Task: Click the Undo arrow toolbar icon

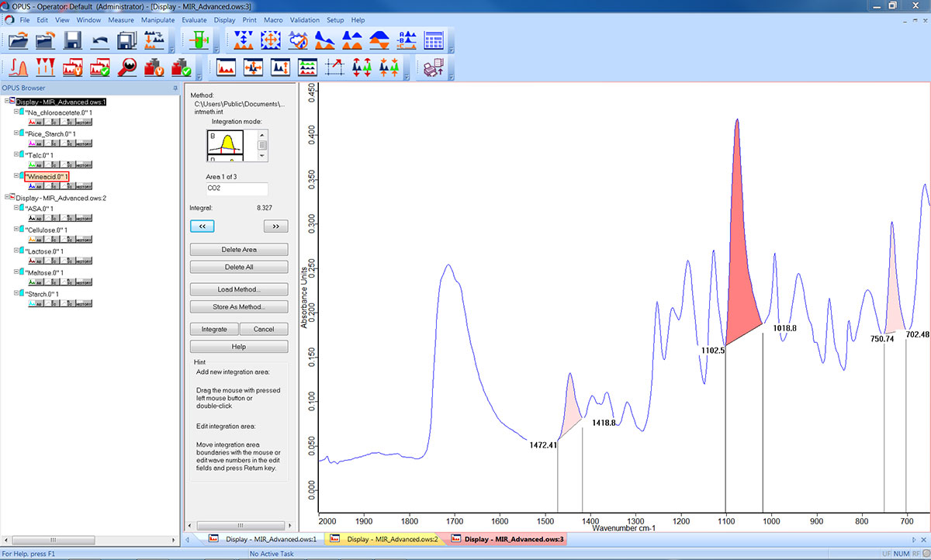Action: 100,40
